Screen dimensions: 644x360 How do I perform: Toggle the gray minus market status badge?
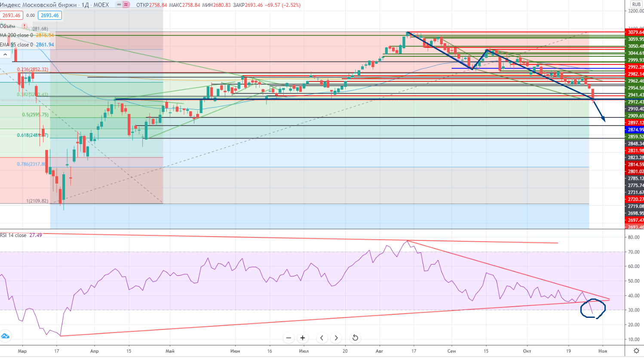(119, 5)
